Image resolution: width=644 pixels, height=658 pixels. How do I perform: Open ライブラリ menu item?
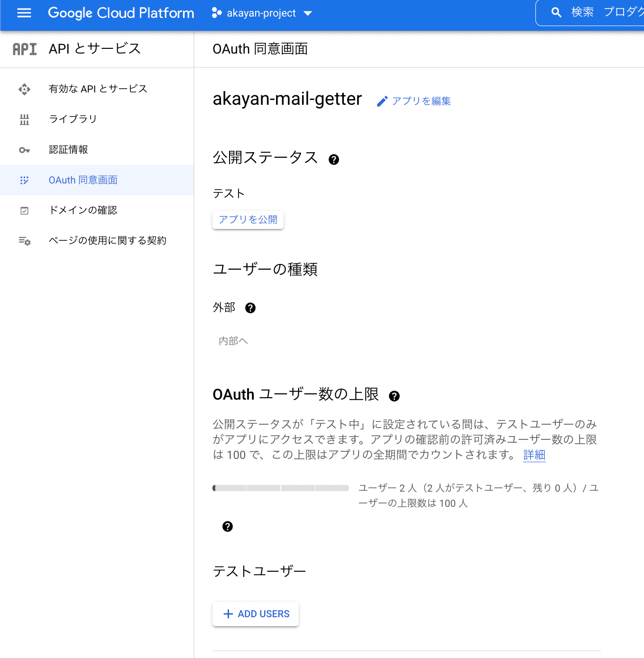point(97,119)
